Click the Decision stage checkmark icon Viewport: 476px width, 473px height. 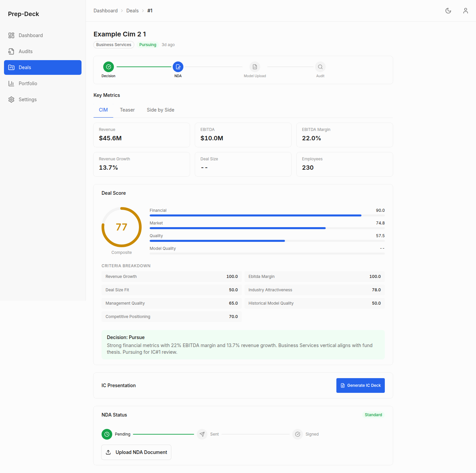pos(108,66)
